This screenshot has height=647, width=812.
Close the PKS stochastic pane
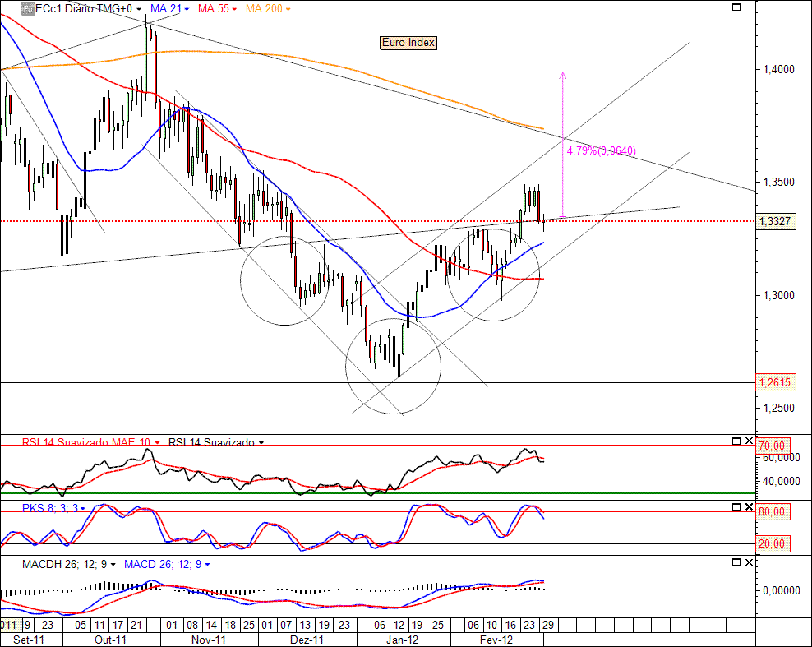[x=749, y=506]
